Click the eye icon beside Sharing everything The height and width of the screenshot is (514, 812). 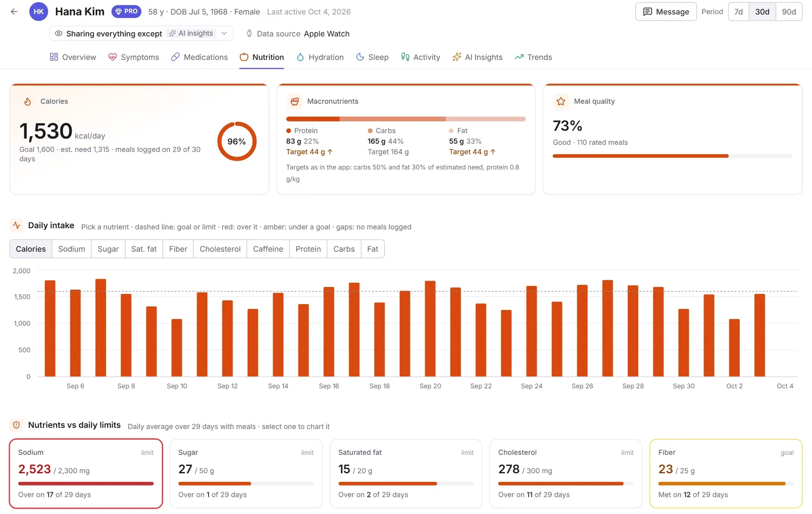[59, 33]
